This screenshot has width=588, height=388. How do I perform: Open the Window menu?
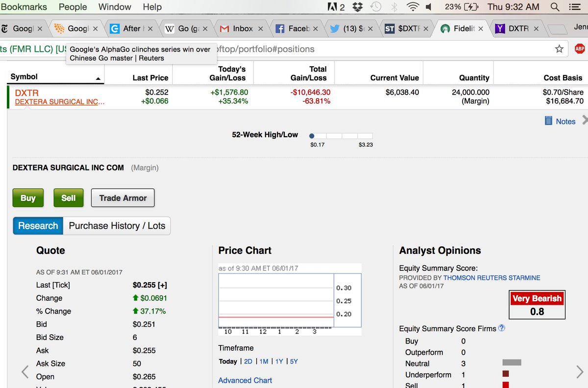pos(115,7)
